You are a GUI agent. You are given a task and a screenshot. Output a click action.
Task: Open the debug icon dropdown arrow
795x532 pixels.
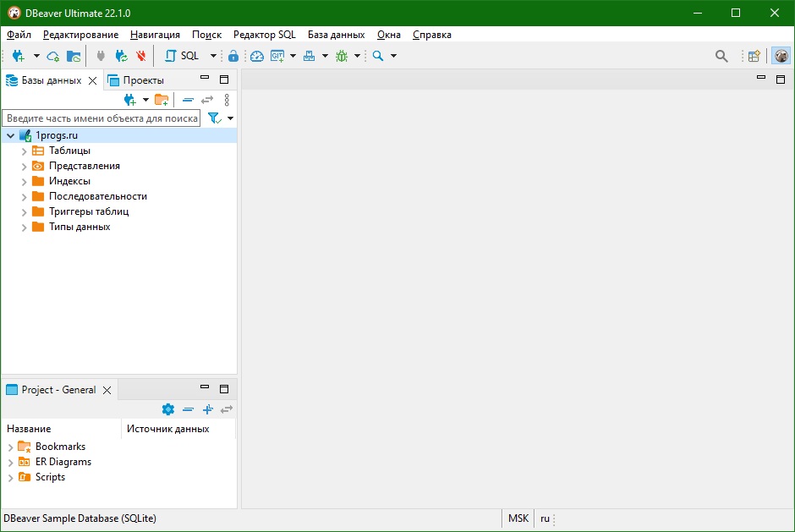tap(357, 56)
